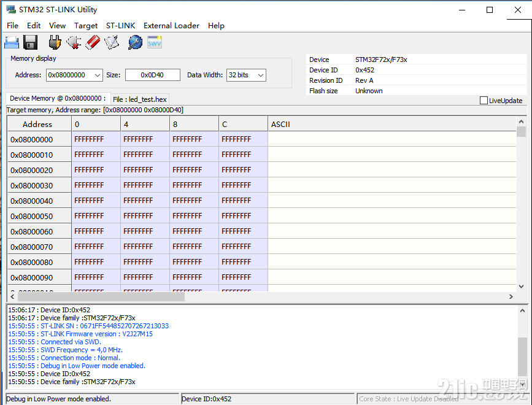This screenshot has width=532, height=405.
Task: Select address row 0x08000080
Action: pos(39,262)
